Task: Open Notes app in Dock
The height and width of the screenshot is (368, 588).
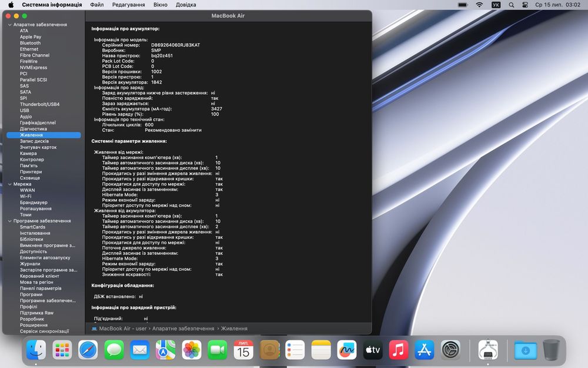Action: [321, 350]
